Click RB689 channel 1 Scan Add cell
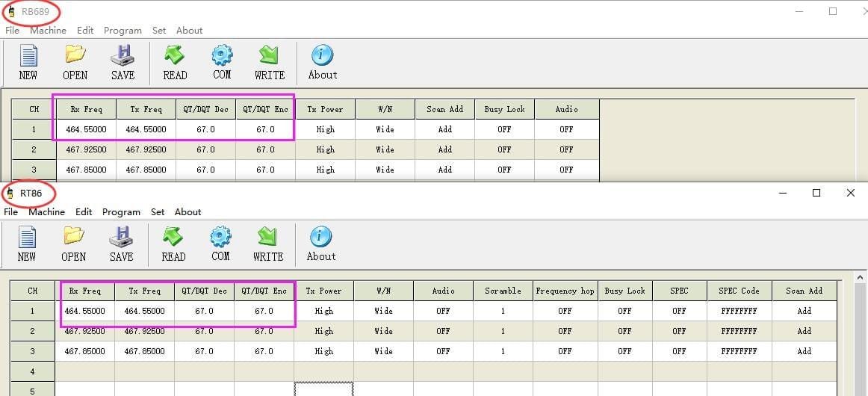The width and height of the screenshot is (868, 396). pos(445,129)
